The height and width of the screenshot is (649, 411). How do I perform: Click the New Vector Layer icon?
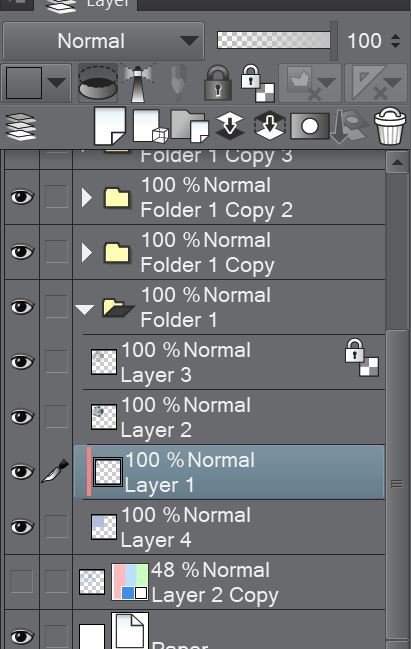150,126
